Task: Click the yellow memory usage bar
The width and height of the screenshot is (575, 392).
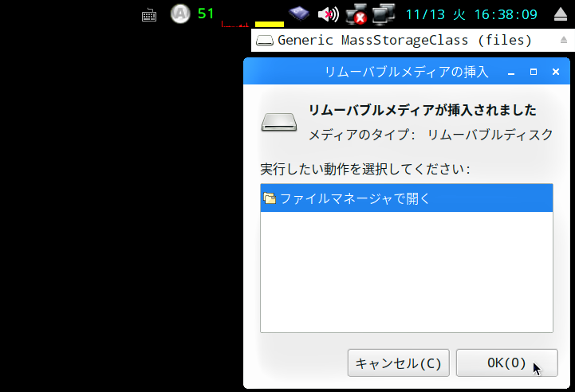Action: point(270,24)
